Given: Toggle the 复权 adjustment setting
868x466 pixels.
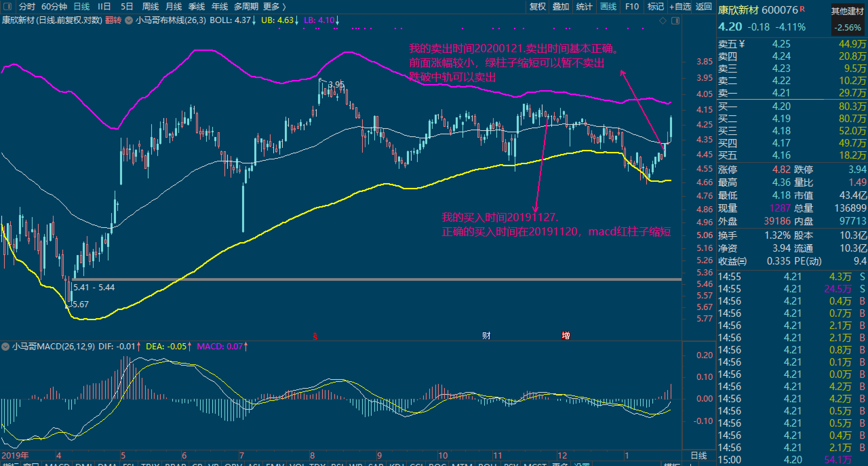Looking at the screenshot, I should coord(538,6).
